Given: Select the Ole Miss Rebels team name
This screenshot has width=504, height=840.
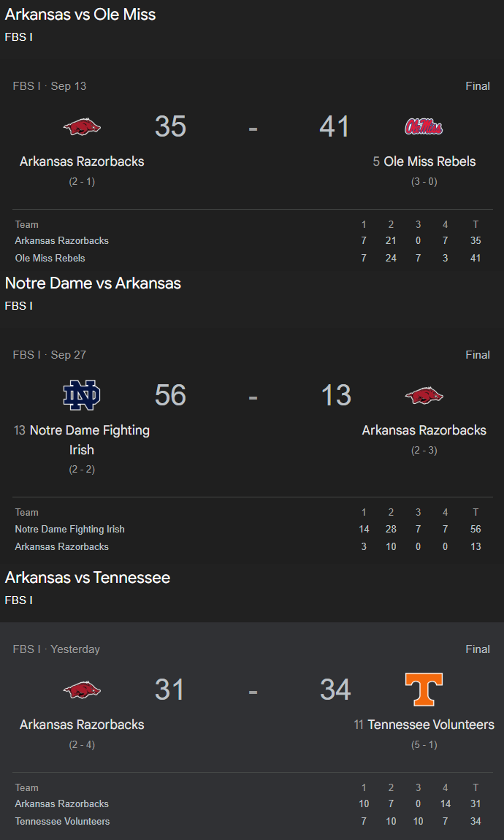Looking at the screenshot, I should click(x=429, y=161).
